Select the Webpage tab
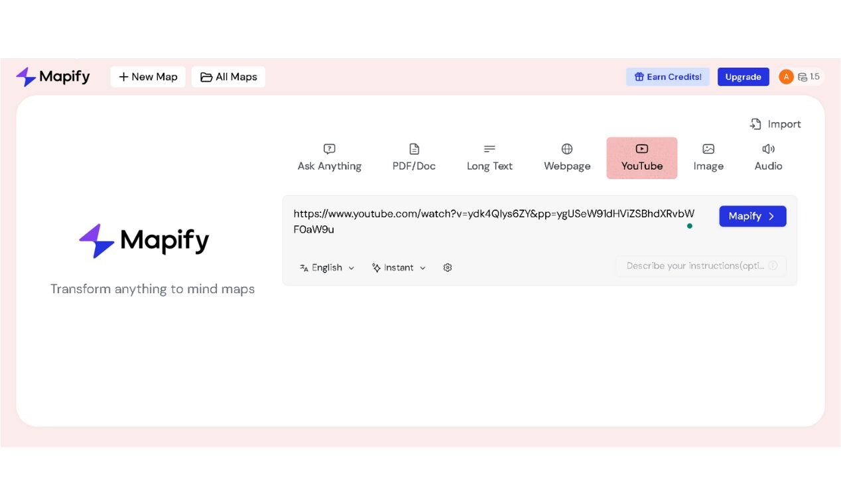The height and width of the screenshot is (504, 841). pyautogui.click(x=567, y=158)
